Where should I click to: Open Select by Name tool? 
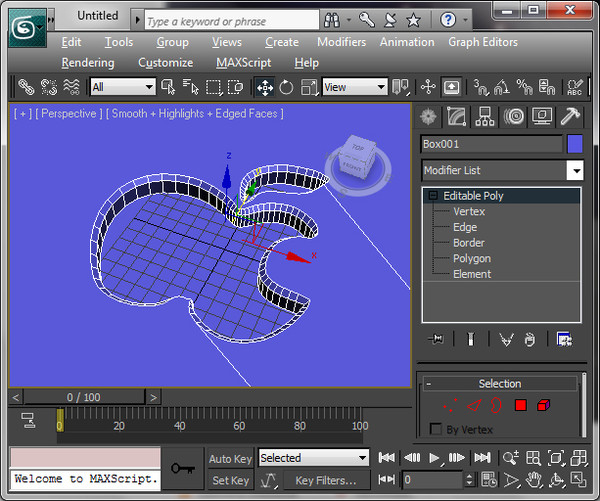point(191,87)
